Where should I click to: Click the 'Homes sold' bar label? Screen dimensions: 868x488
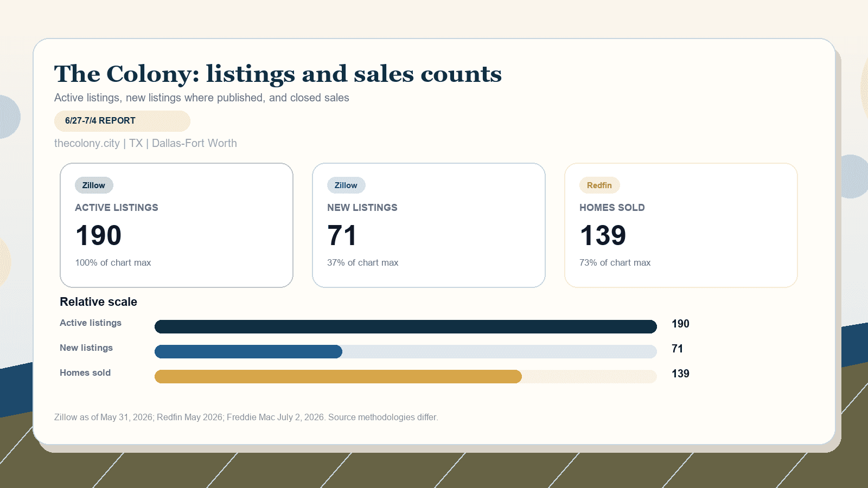[x=85, y=373]
